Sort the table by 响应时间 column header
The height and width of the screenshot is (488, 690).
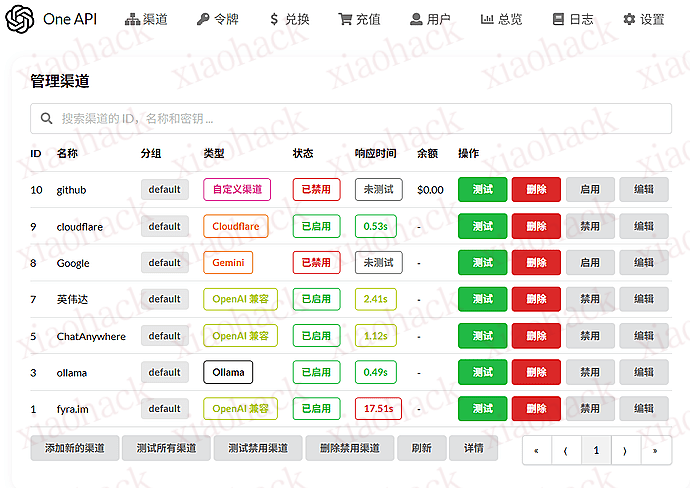coord(375,154)
